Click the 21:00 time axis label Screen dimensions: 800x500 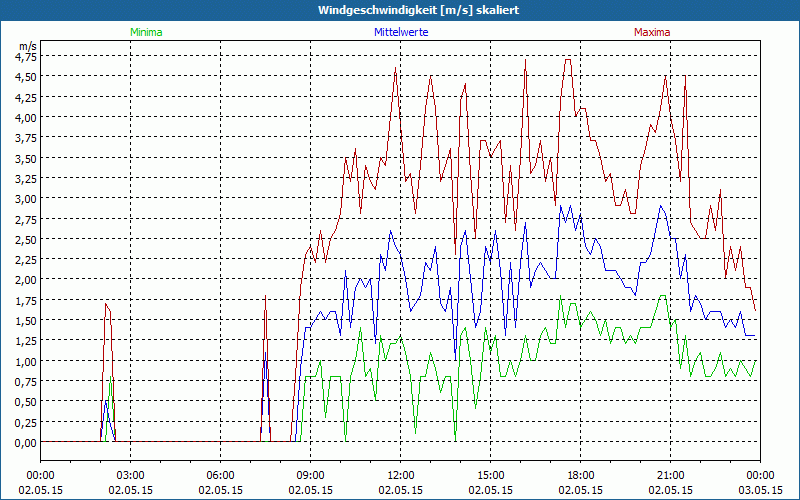point(670,476)
